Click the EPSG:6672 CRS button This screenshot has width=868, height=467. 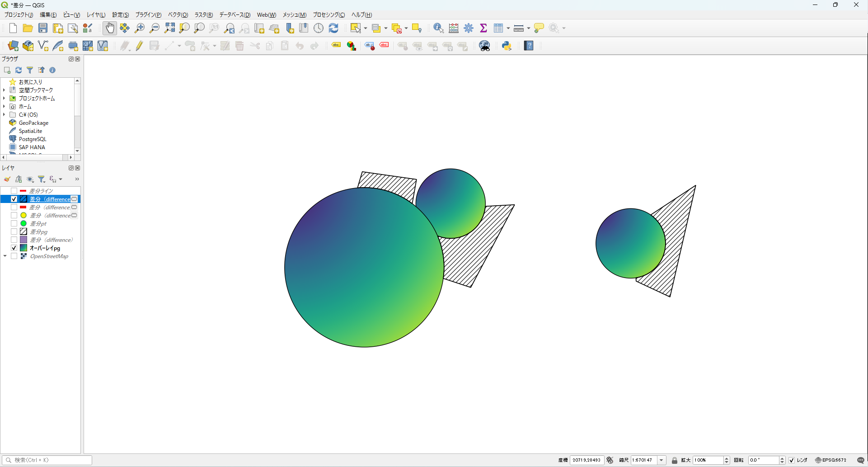(830, 460)
